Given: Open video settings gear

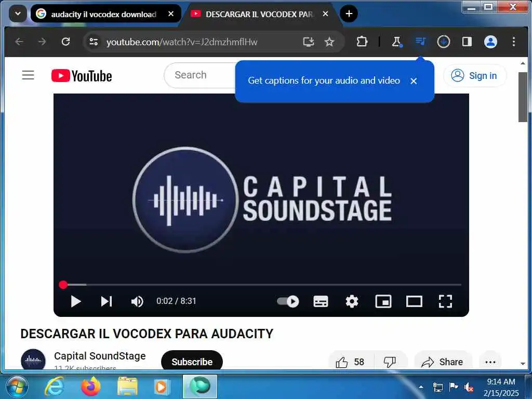Looking at the screenshot, I should [x=352, y=301].
